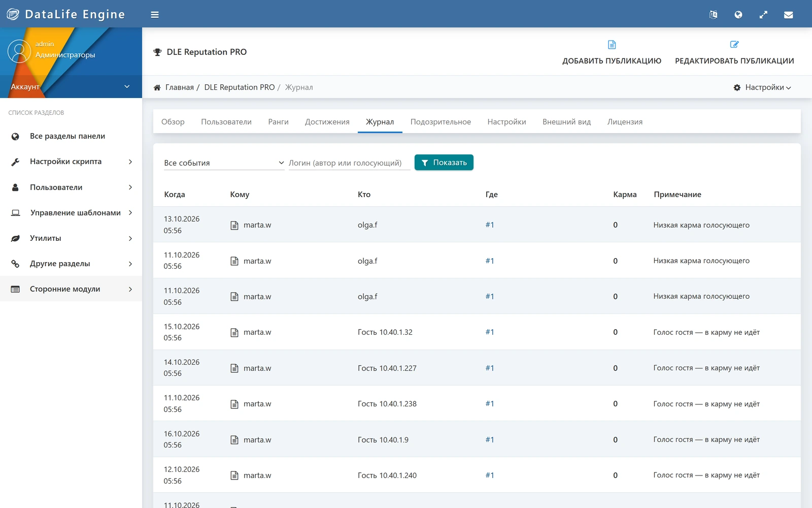The width and height of the screenshot is (812, 508).
Task: Switch to the Внешний вид tab
Action: [x=567, y=122]
